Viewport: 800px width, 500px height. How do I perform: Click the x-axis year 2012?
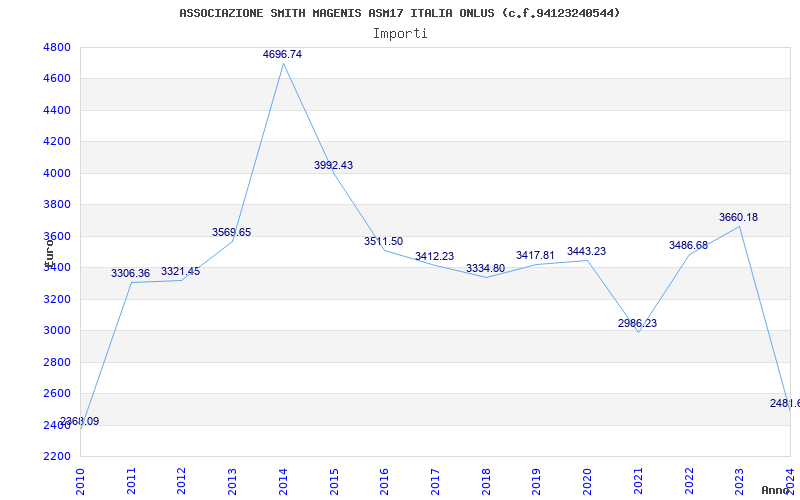[x=182, y=481]
